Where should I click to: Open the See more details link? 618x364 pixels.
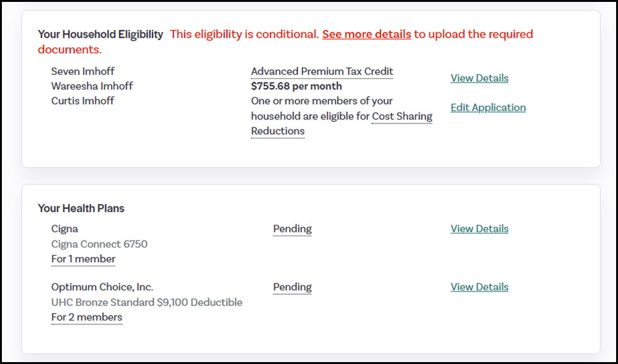pyautogui.click(x=366, y=34)
